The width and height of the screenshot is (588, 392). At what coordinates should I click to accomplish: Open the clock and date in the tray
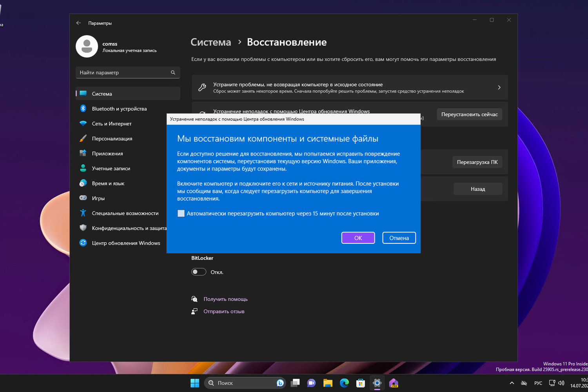click(579, 383)
